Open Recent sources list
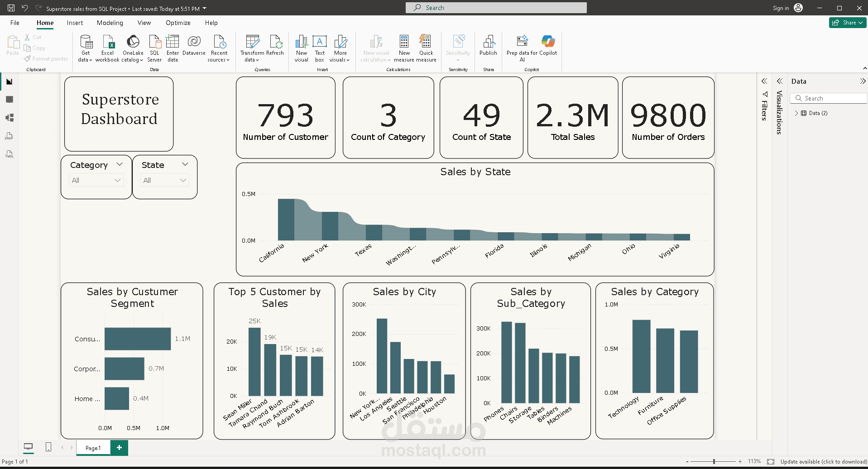The width and height of the screenshot is (868, 469). coord(220,48)
